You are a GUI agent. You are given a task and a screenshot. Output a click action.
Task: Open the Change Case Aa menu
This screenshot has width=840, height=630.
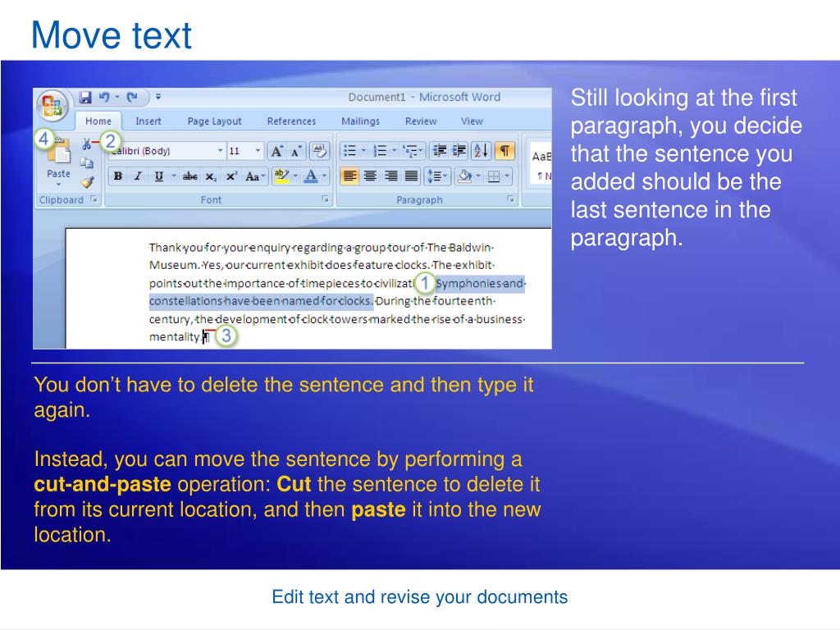point(255,176)
